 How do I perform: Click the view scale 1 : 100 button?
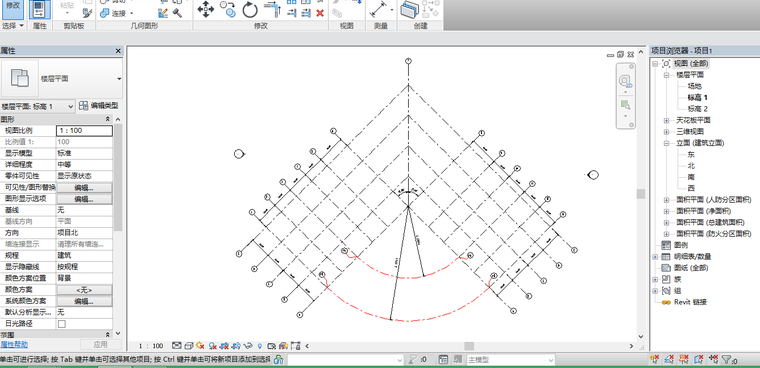(x=151, y=346)
